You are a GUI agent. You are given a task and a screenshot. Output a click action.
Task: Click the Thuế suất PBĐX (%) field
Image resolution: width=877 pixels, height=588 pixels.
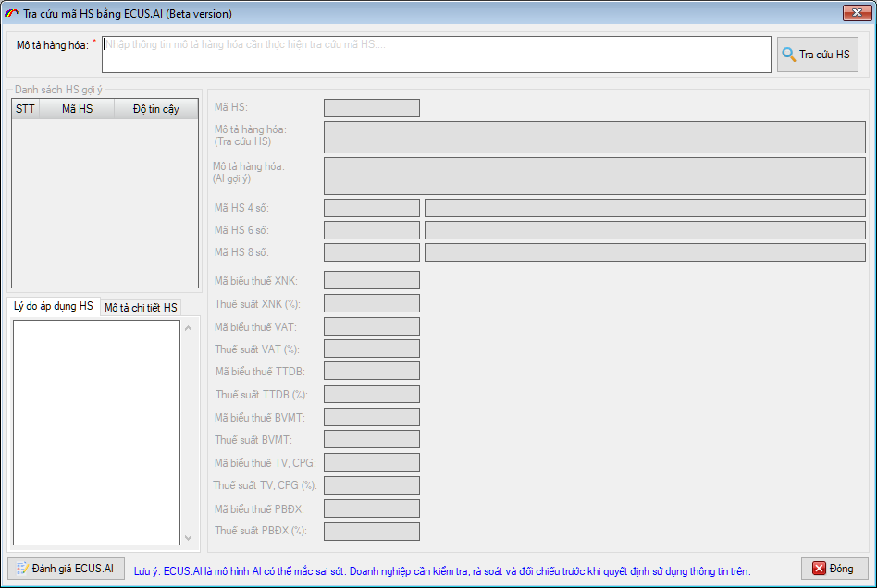[371, 532]
